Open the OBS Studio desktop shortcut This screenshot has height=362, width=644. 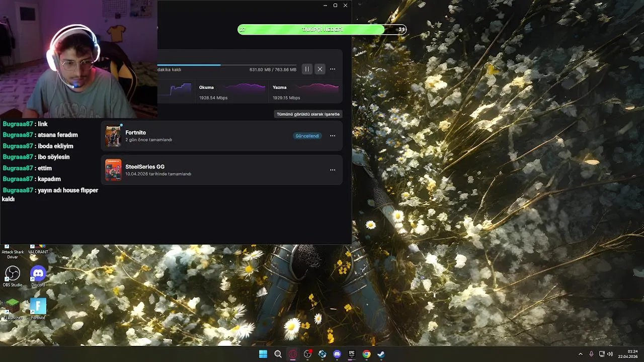(x=13, y=277)
